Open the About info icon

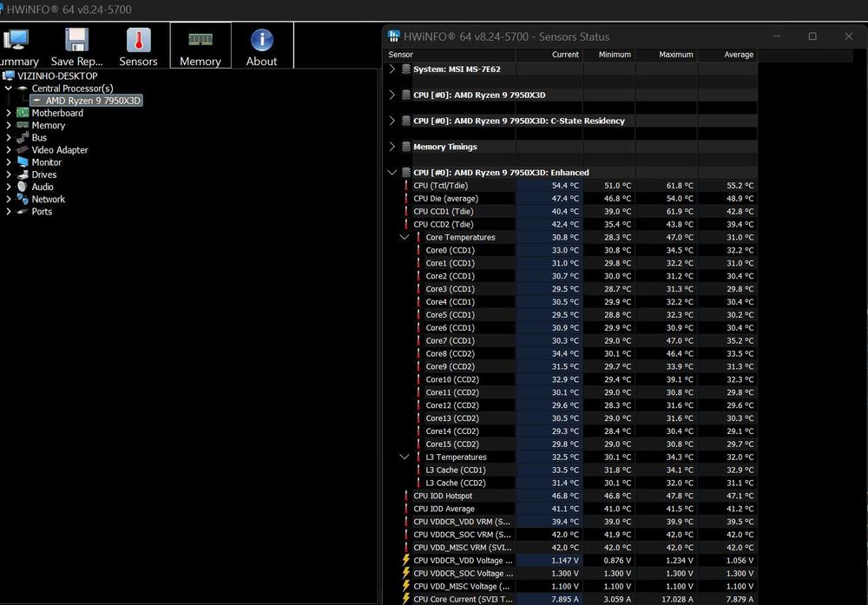pyautogui.click(x=262, y=47)
